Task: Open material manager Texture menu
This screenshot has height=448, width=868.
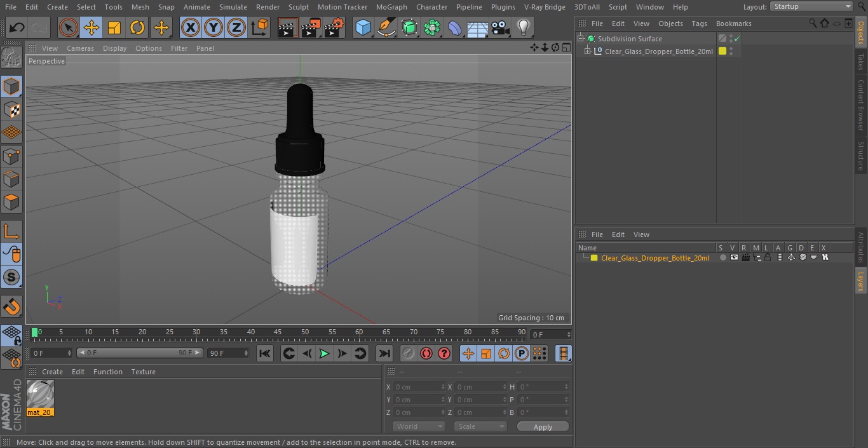Action: click(144, 372)
